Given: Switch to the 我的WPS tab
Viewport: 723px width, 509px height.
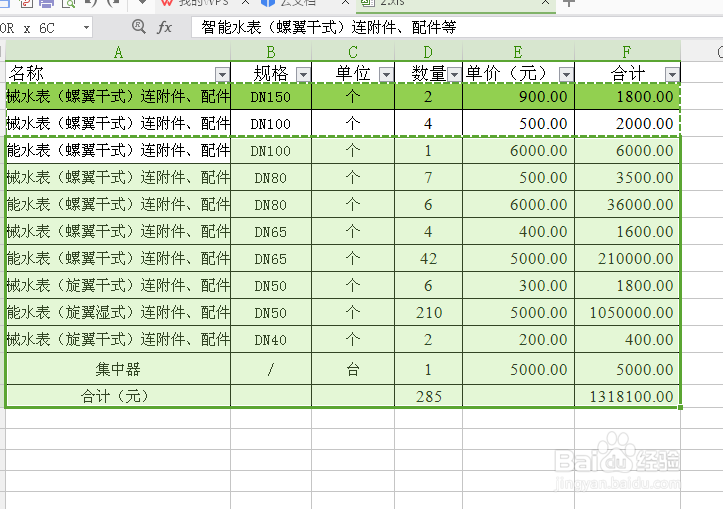Looking at the screenshot, I should [x=203, y=3].
